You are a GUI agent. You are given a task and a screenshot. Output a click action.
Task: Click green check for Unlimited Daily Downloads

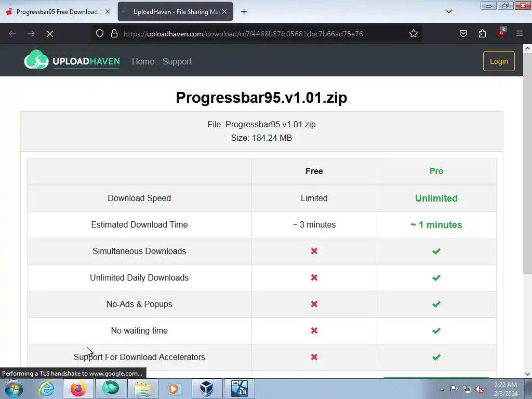coord(436,277)
